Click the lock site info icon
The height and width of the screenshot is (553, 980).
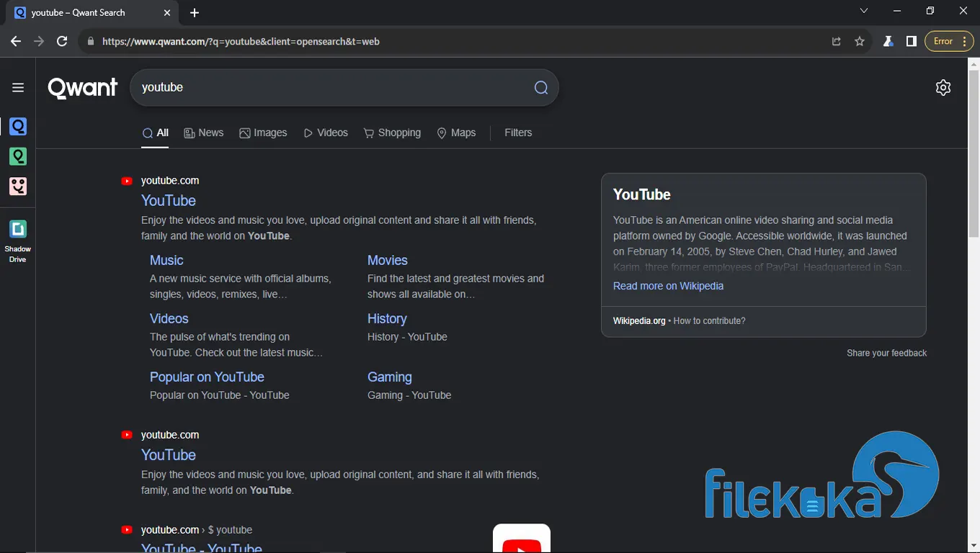[x=90, y=42]
